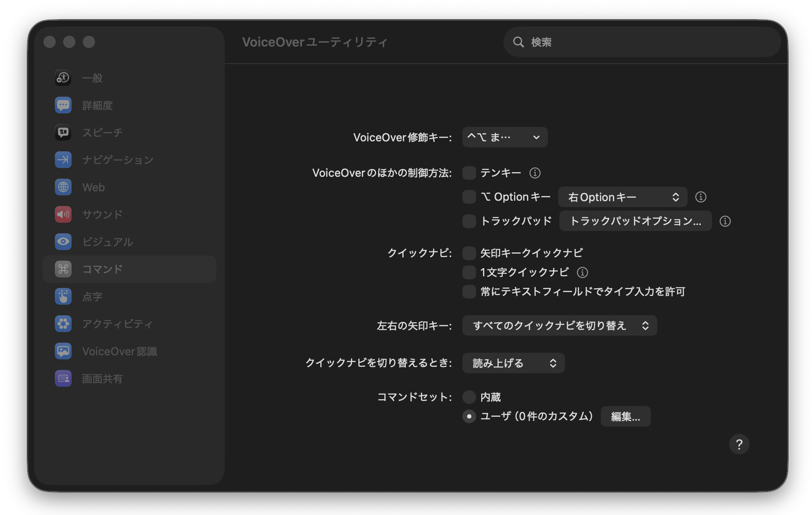Click the 一般 accessibility icon in sidebar
Viewport: 812px width, 515px height.
coord(63,78)
